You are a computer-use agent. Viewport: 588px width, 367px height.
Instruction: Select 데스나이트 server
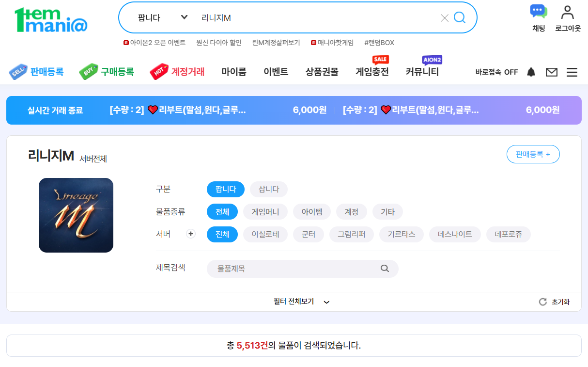pyautogui.click(x=455, y=234)
